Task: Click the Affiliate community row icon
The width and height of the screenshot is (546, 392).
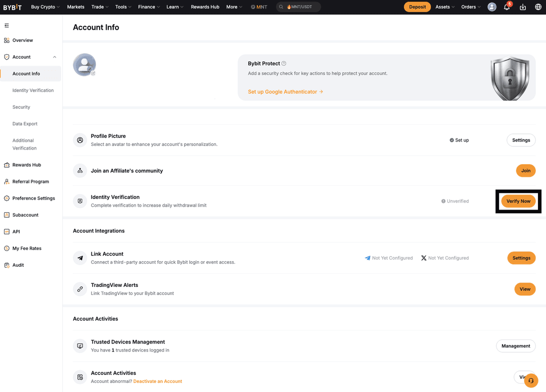Action: click(x=80, y=171)
